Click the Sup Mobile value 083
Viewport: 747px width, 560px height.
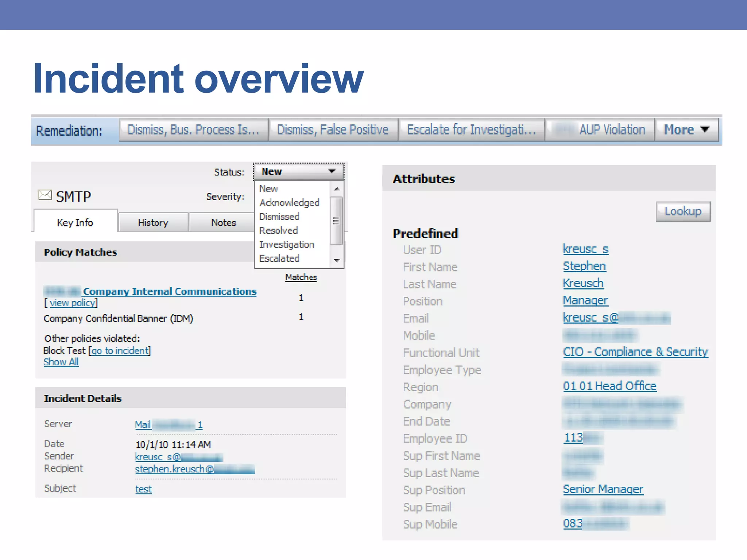pyautogui.click(x=595, y=524)
